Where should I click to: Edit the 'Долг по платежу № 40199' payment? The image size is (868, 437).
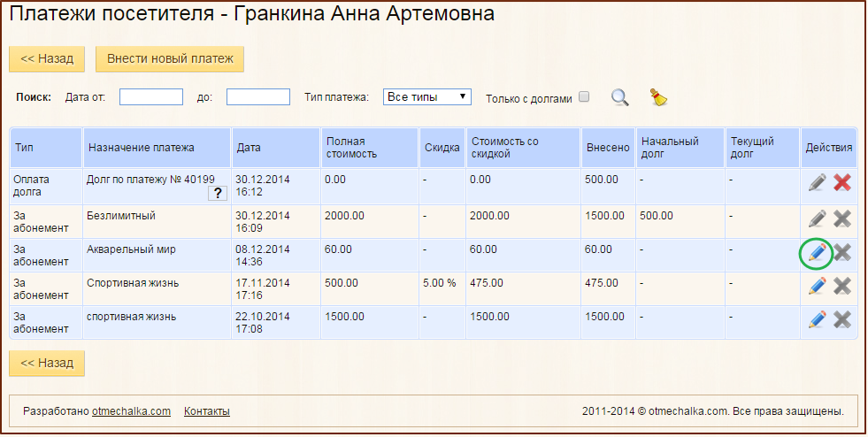pos(817,182)
